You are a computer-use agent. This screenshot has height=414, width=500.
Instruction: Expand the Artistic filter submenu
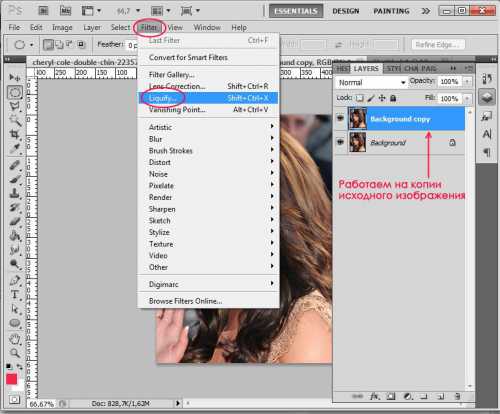[x=209, y=127]
